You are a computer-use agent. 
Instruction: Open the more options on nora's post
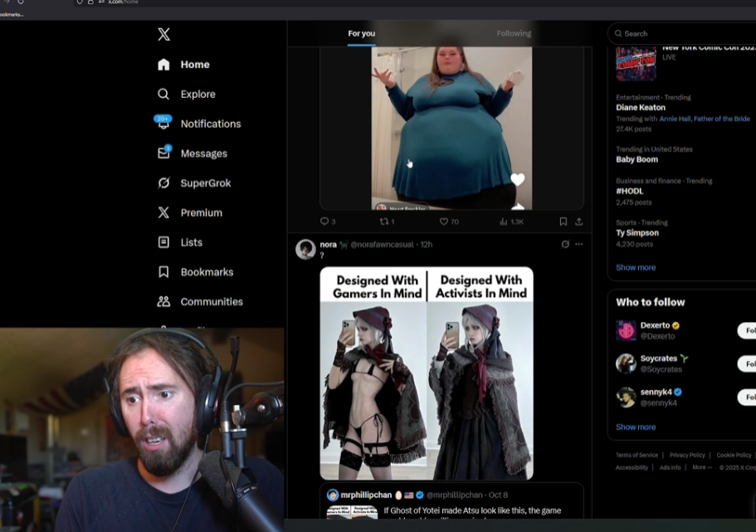coord(579,244)
